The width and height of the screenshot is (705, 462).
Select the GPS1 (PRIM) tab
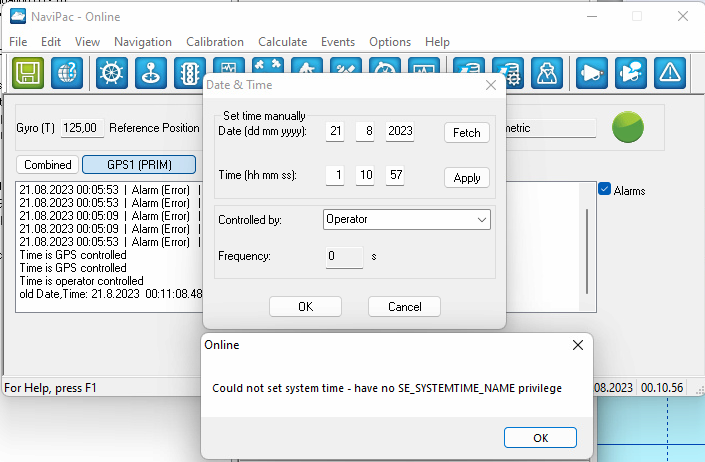point(139,164)
